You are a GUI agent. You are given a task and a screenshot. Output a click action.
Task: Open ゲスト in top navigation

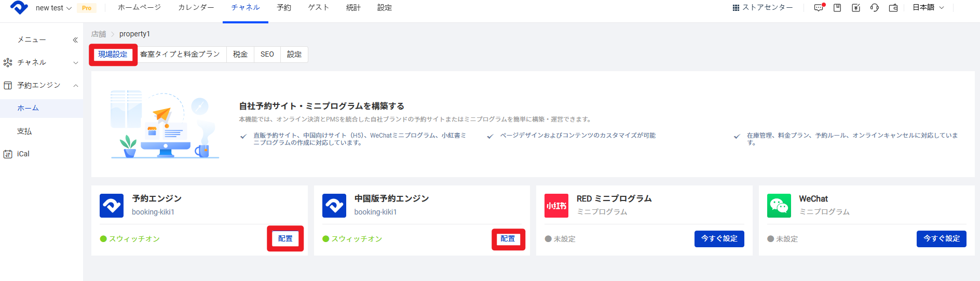[x=319, y=8]
